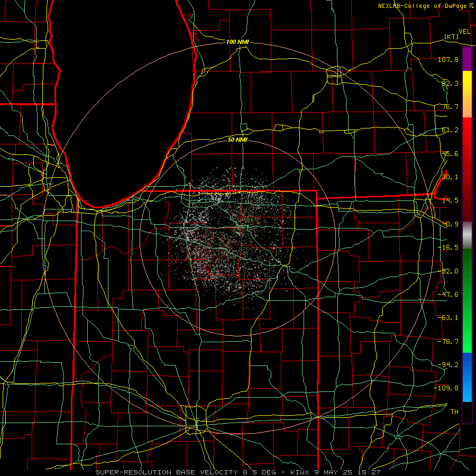Pick the yellow-orange segment of the color bar

click(467, 94)
